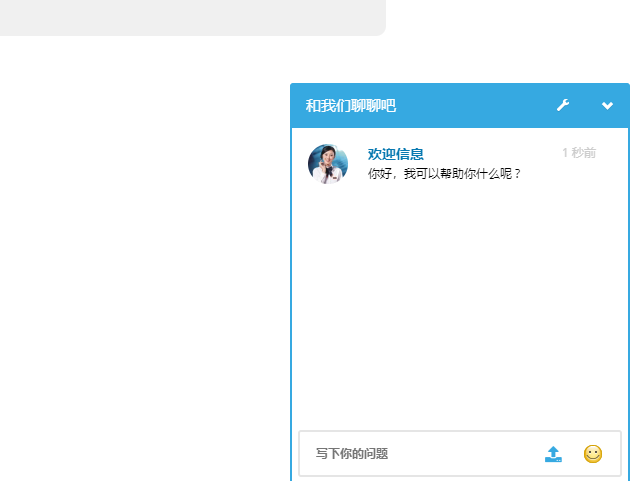Click the '1 秒前' timestamp
This screenshot has width=632, height=481.
pyautogui.click(x=579, y=153)
